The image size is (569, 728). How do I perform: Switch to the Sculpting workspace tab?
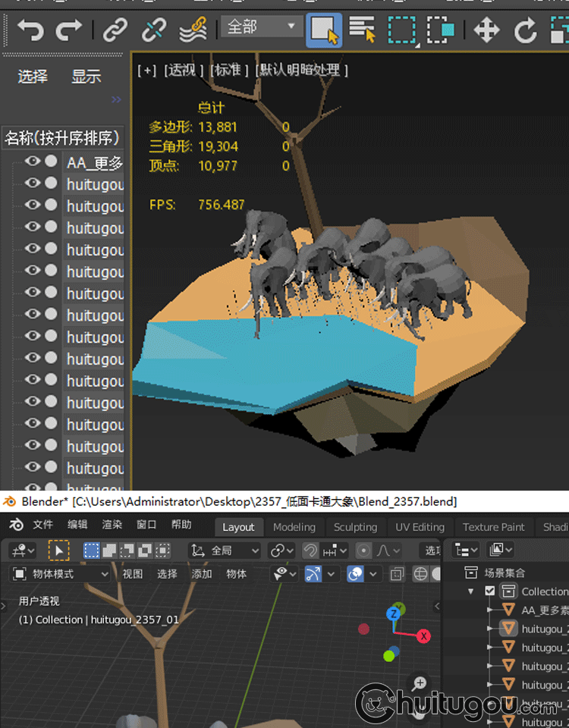[355, 527]
